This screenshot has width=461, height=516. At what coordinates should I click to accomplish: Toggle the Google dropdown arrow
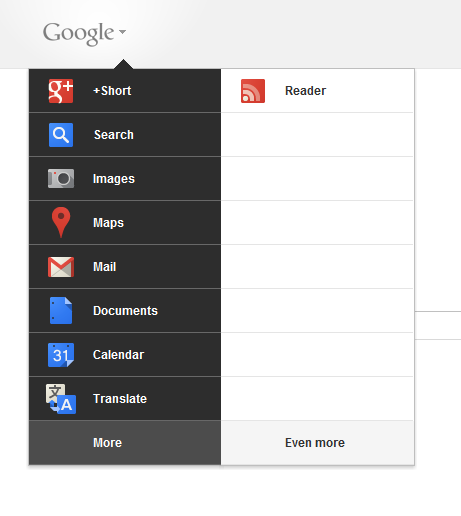pyautogui.click(x=122, y=32)
